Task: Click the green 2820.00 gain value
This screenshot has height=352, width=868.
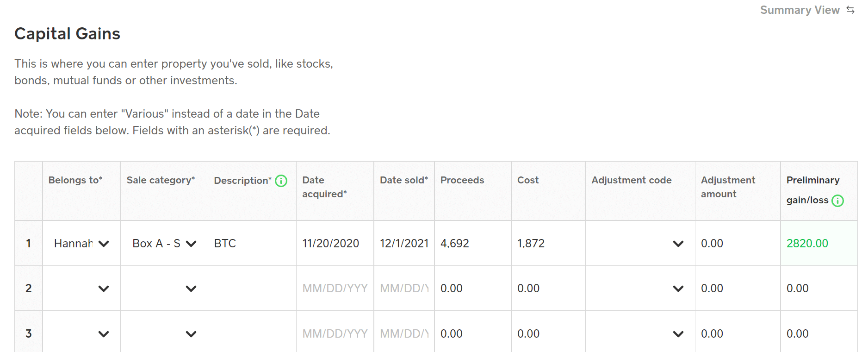Action: (808, 243)
